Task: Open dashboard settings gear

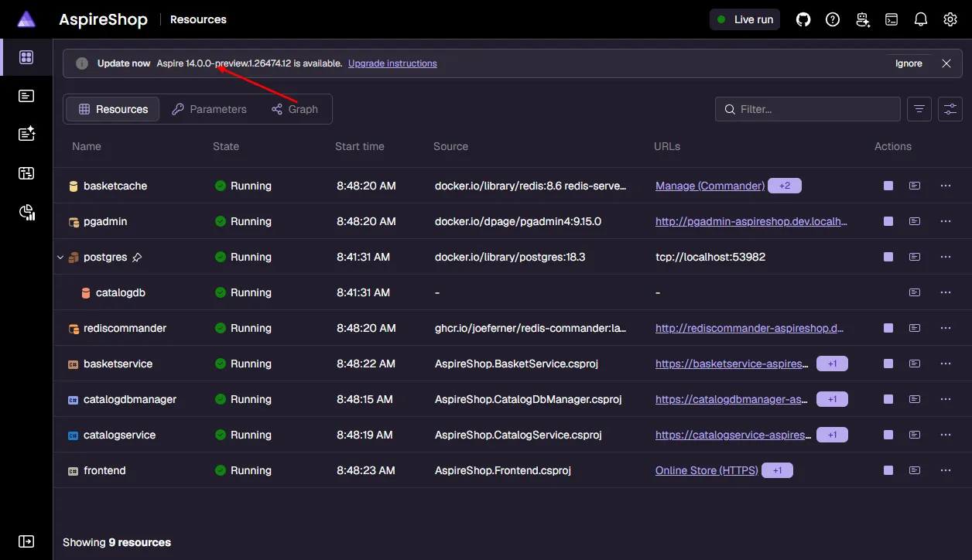Action: tap(950, 19)
